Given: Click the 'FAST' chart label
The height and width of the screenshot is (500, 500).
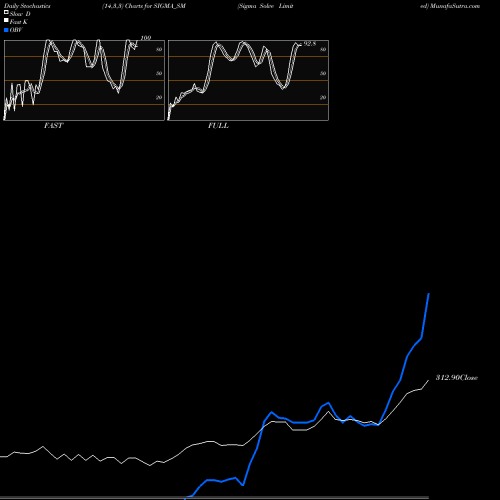Looking at the screenshot, I should 53,126.
